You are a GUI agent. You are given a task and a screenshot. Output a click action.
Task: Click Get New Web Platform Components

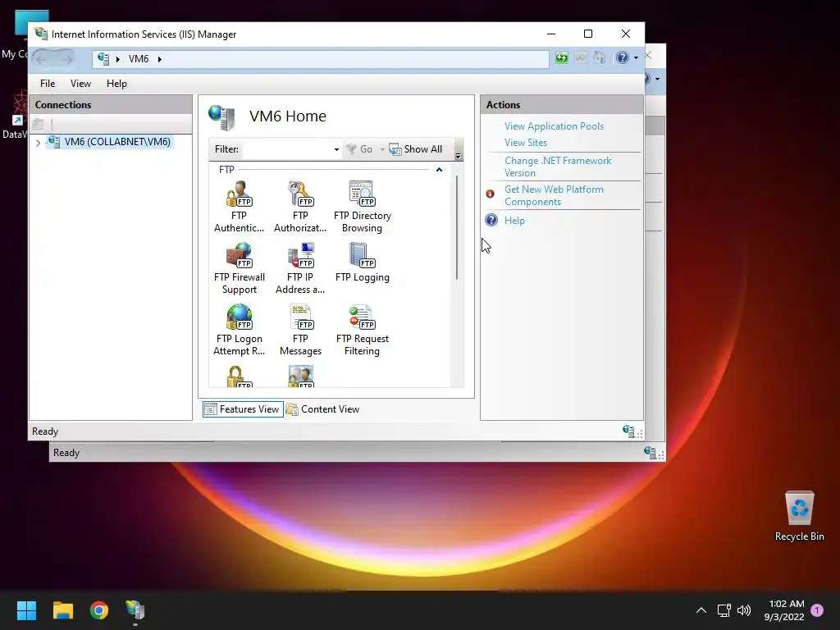[x=554, y=195]
